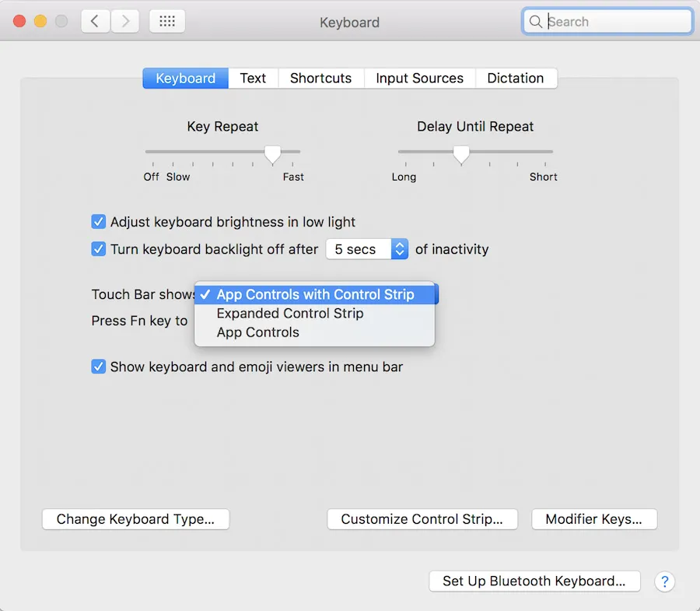Image resolution: width=700 pixels, height=611 pixels.
Task: Go to the Input Sources tab
Action: click(420, 78)
